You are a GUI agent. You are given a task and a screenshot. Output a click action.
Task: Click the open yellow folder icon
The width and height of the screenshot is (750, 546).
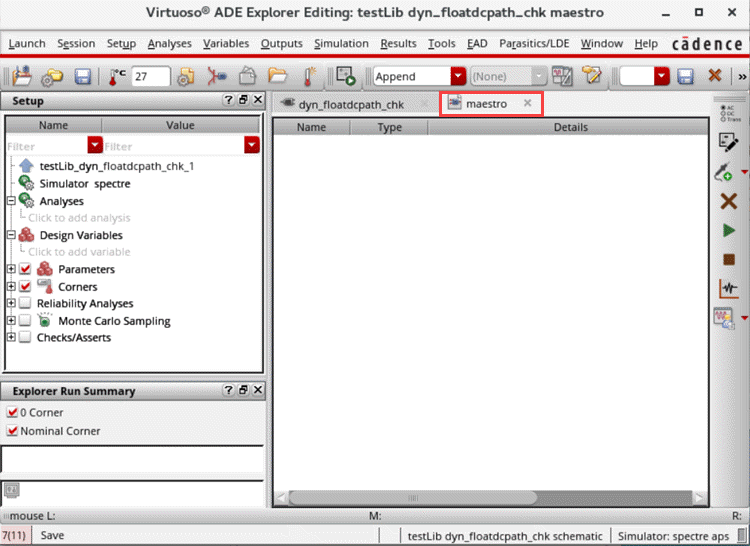(x=277, y=76)
